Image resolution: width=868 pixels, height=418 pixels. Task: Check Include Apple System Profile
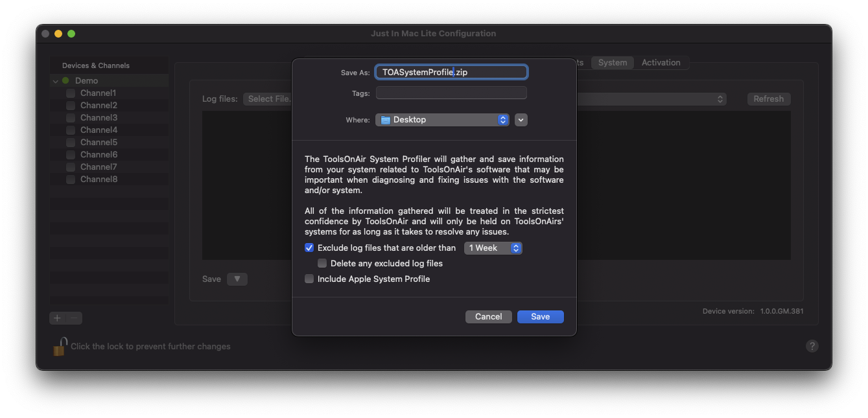309,279
